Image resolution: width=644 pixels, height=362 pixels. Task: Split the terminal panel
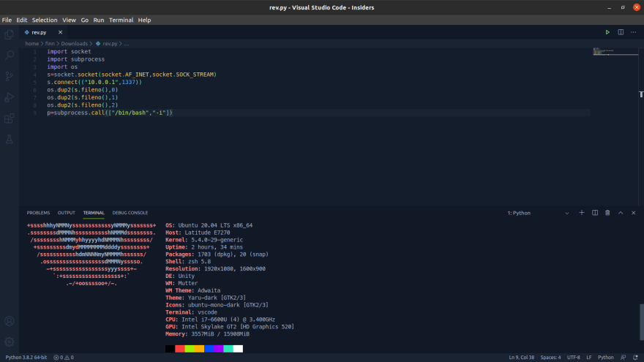click(x=595, y=213)
